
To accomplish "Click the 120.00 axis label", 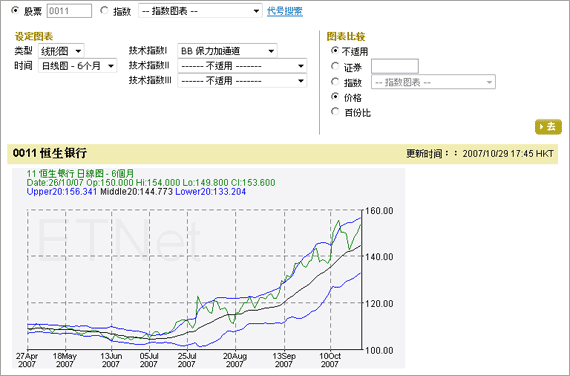I will point(379,304).
